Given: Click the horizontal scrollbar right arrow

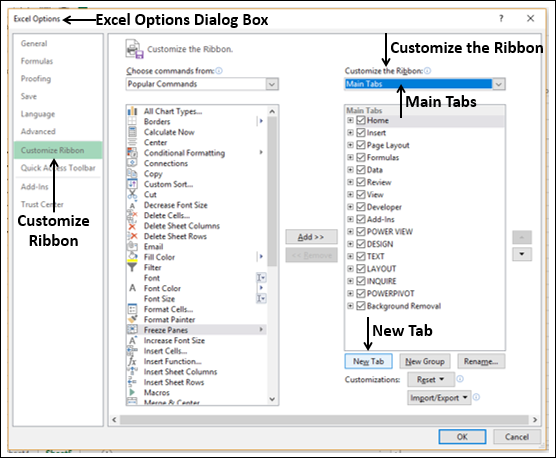Looking at the screenshot, I should pos(535,420).
